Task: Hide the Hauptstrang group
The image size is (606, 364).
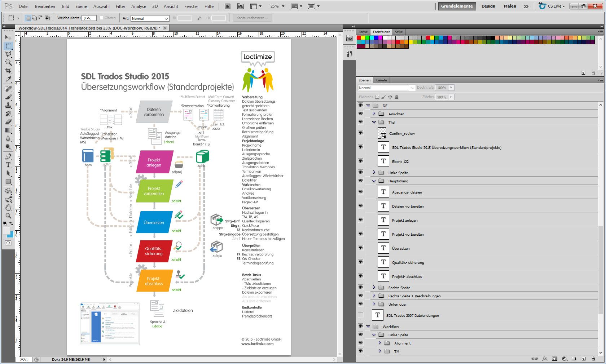Action: (x=360, y=181)
